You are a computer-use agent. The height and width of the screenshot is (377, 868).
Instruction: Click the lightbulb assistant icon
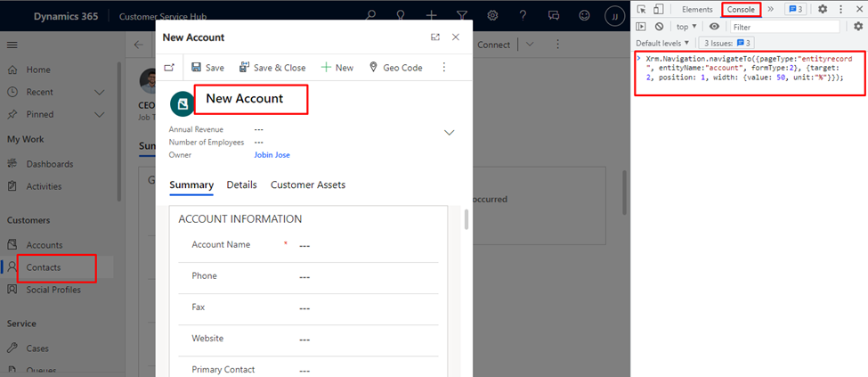pyautogui.click(x=401, y=15)
